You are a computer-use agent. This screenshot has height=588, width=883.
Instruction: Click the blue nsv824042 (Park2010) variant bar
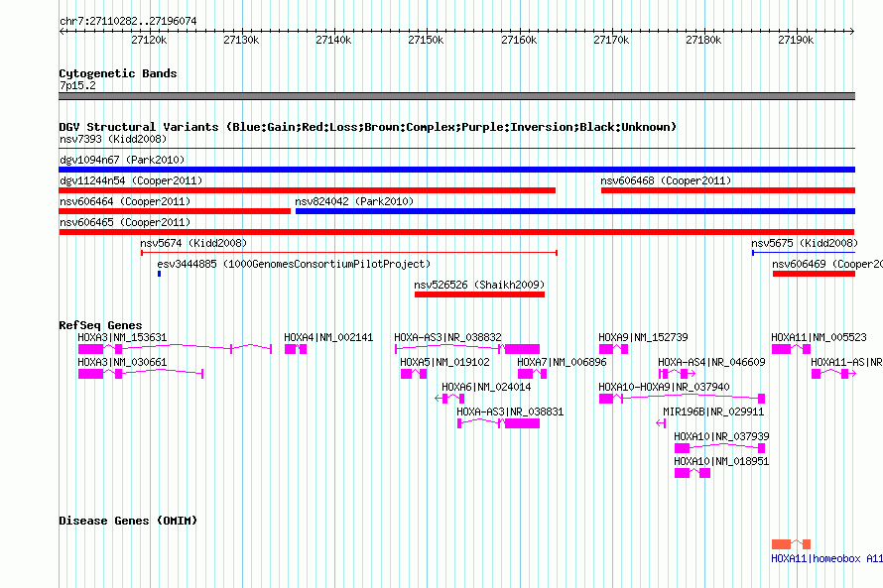point(575,211)
